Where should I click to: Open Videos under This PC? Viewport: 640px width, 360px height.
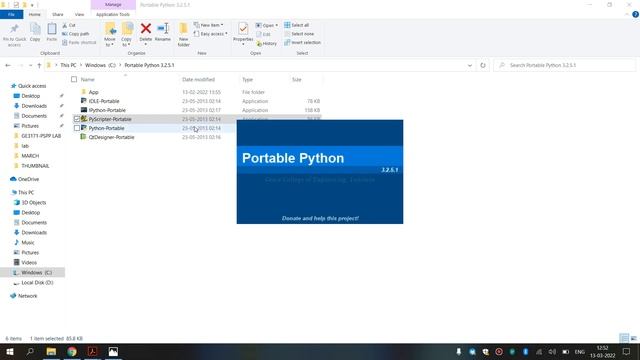pos(29,262)
